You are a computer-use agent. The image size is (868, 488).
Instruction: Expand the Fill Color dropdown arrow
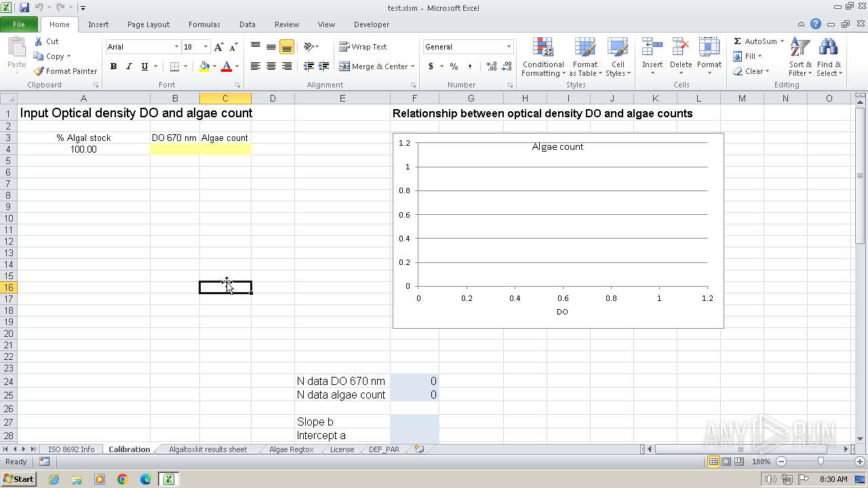[x=214, y=66]
